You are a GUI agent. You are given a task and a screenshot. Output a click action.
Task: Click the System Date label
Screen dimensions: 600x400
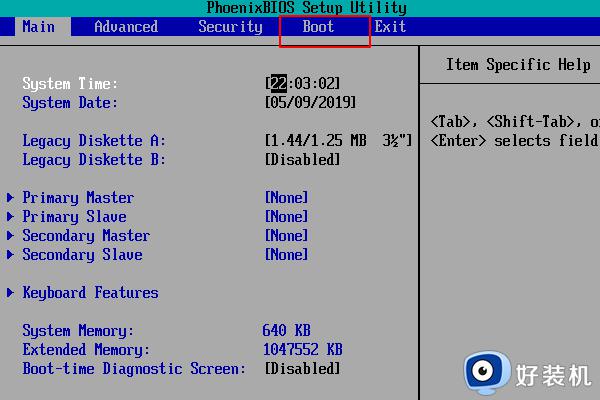[x=70, y=103]
